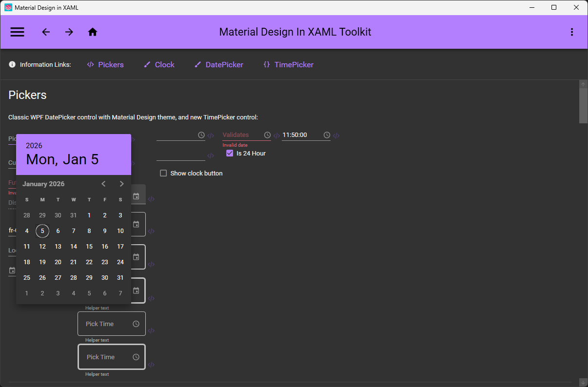
Task: Click the Mon, Jan 5 date header
Action: pyautogui.click(x=62, y=159)
